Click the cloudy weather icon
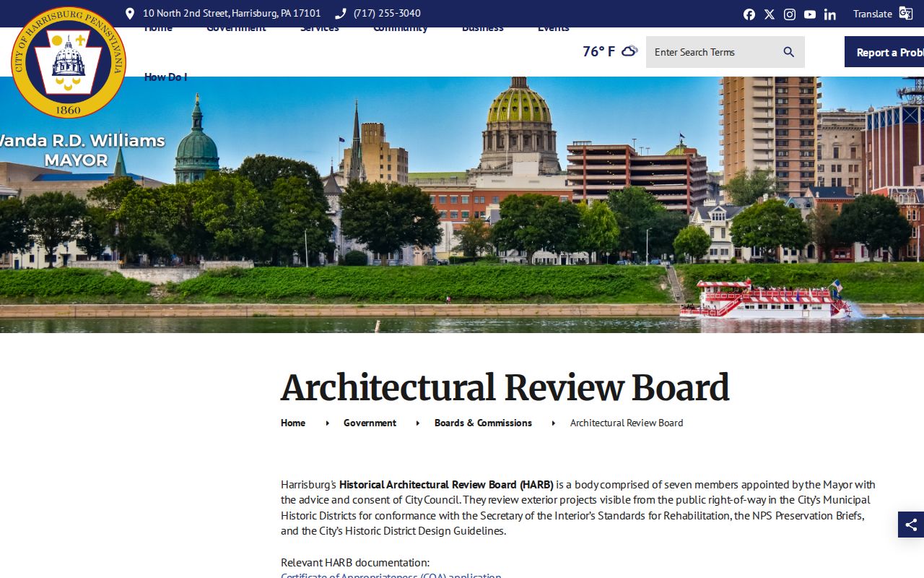This screenshot has height=578, width=924. [629, 51]
